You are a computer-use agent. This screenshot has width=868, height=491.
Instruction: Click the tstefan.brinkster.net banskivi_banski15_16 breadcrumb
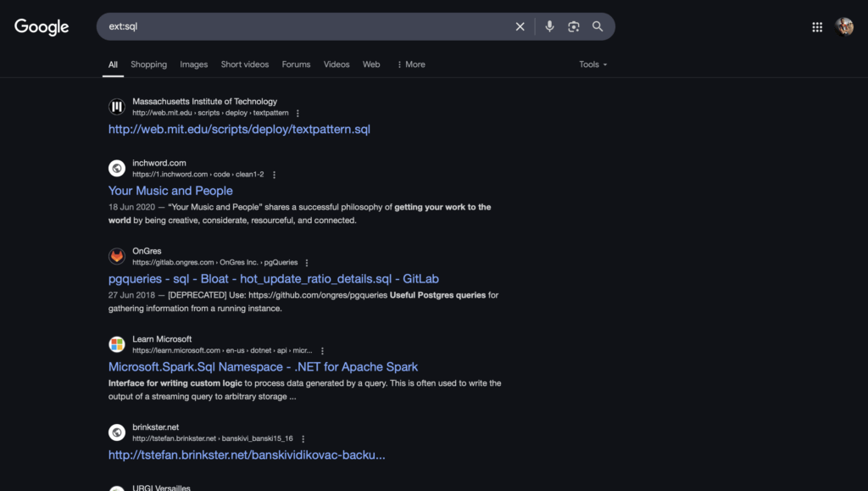click(213, 438)
